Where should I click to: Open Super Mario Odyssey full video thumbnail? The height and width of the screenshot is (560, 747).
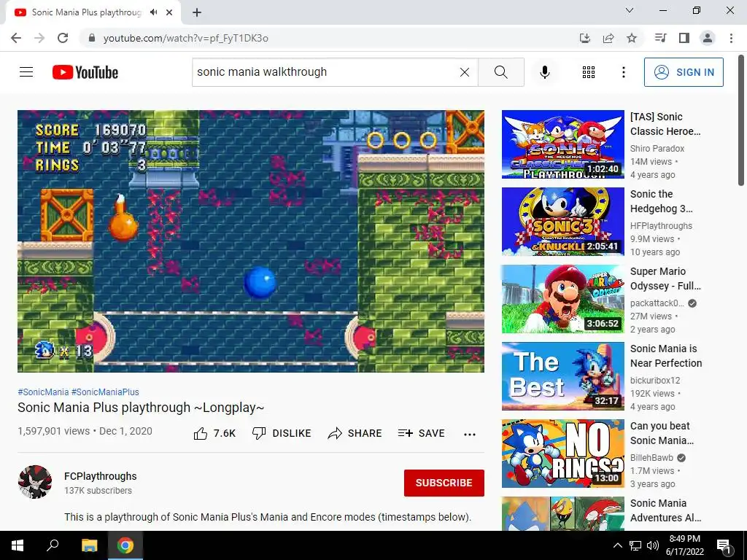tap(562, 298)
